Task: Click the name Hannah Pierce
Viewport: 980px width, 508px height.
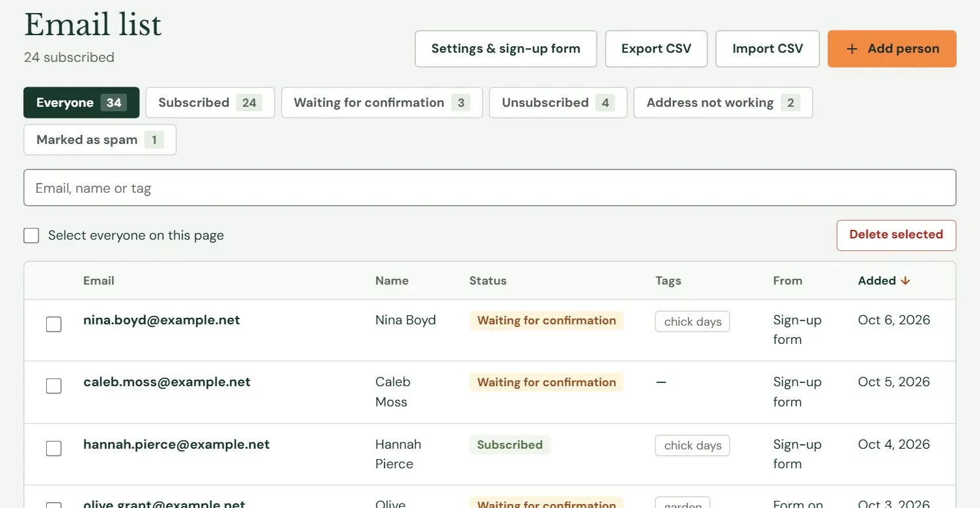Action: 398,454
